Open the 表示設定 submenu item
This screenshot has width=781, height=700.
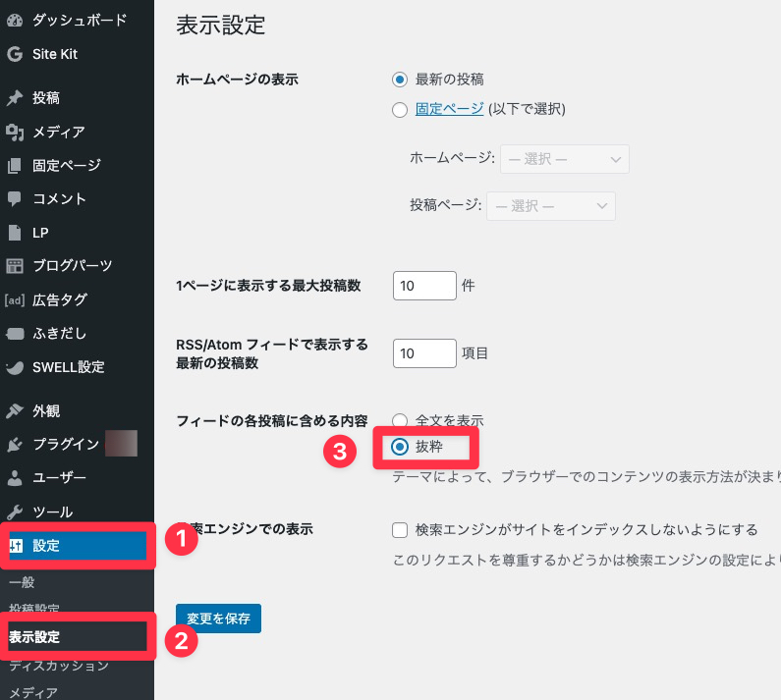[x=34, y=637]
